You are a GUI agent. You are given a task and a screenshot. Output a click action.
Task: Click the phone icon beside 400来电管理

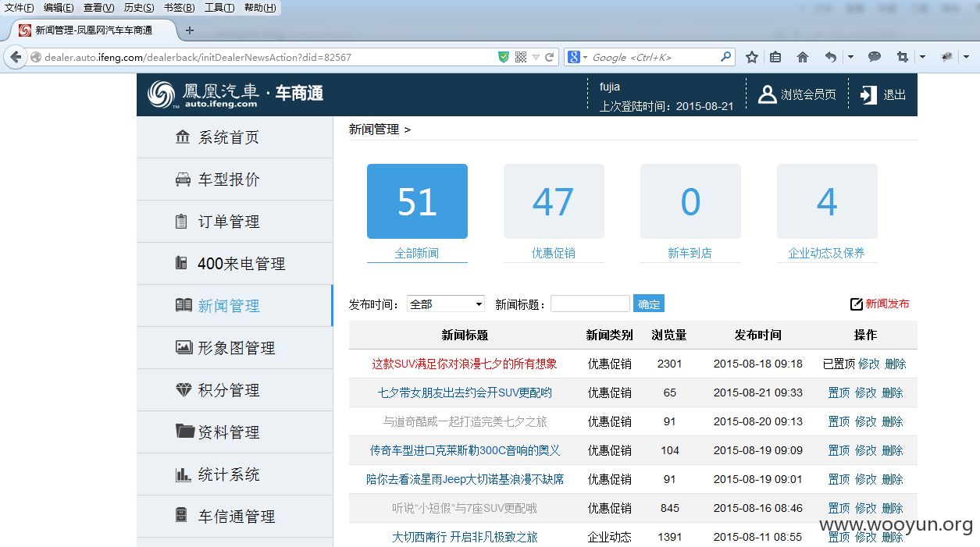[x=182, y=263]
